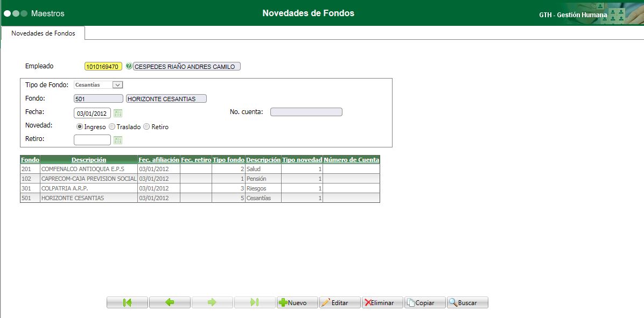Select the Traslado novelty option
644x318 pixels.
pos(111,126)
